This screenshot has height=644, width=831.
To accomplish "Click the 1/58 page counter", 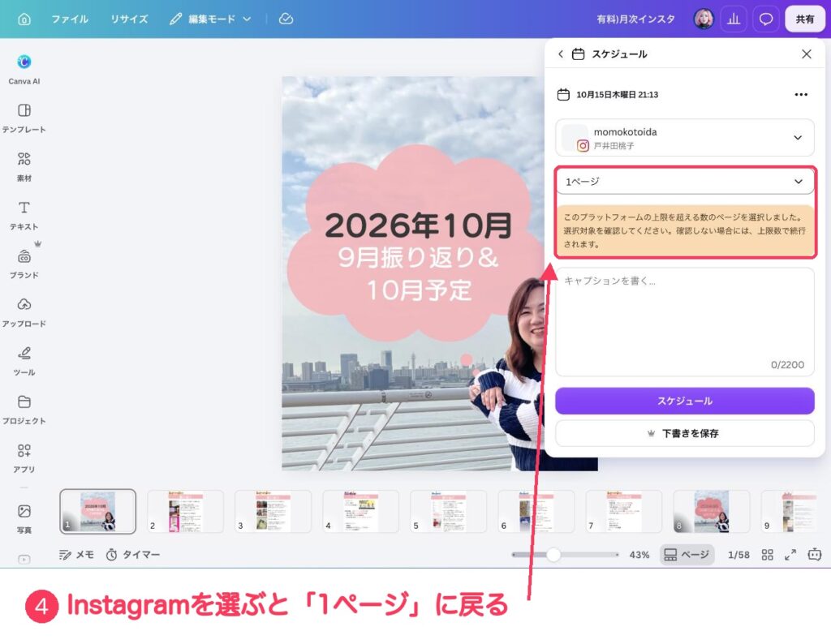I will point(738,555).
